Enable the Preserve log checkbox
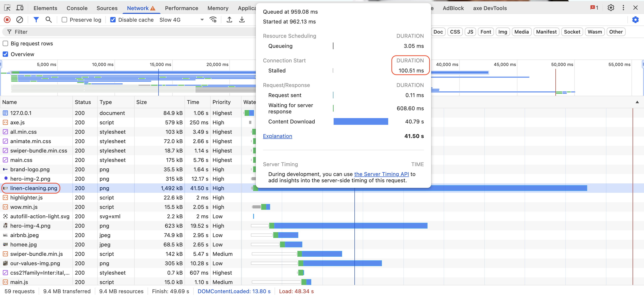Viewport: 644px width, 297px height. click(64, 20)
